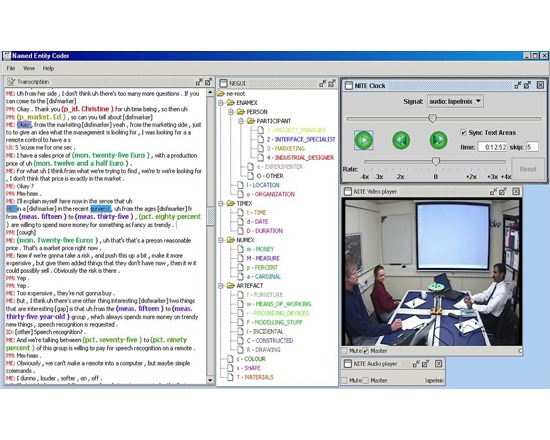The image size is (550, 440).
Task: Click the D - DURATION document icon
Action: click(240, 231)
